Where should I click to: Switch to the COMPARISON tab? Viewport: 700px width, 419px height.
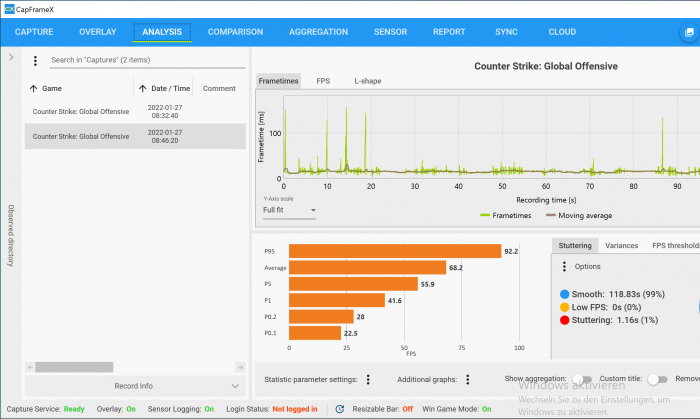(x=235, y=32)
